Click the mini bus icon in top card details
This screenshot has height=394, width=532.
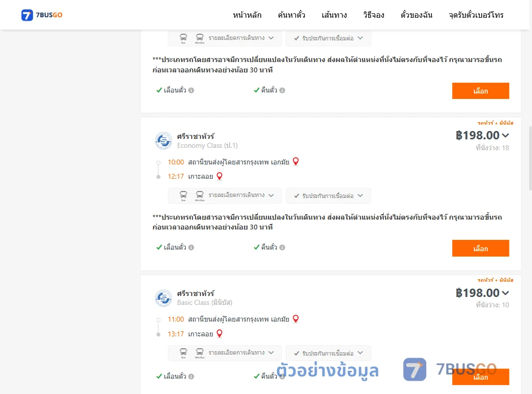coord(200,38)
